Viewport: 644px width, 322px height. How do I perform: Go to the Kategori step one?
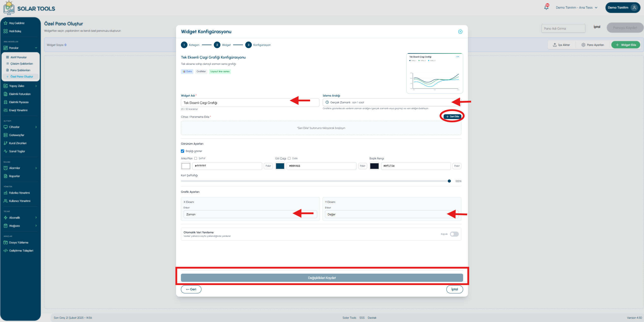click(184, 45)
